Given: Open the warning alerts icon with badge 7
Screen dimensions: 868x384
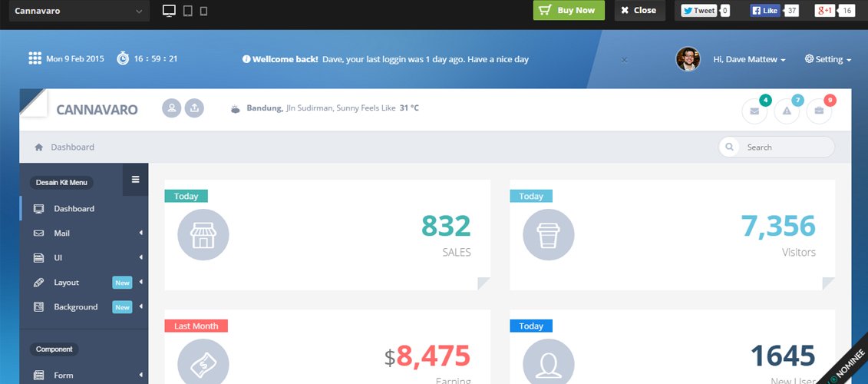Looking at the screenshot, I should [x=787, y=111].
